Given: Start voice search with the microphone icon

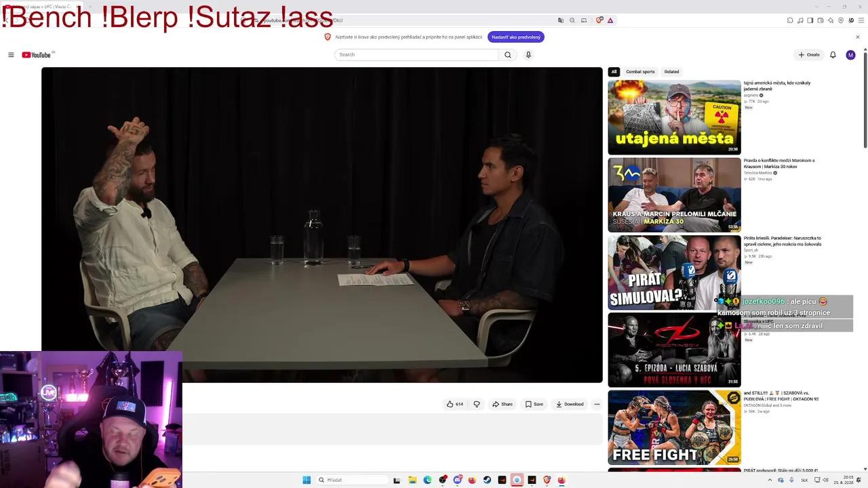Looking at the screenshot, I should click(528, 55).
